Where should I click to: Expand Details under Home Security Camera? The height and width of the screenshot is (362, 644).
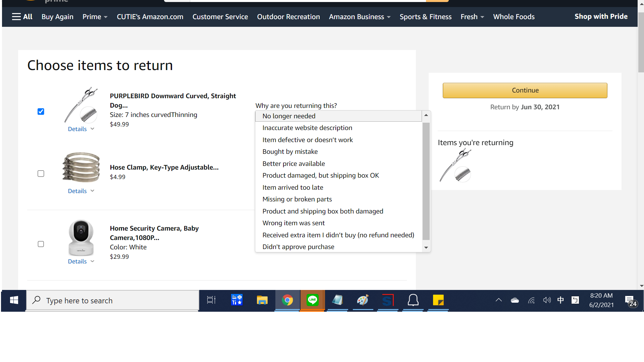tap(81, 261)
